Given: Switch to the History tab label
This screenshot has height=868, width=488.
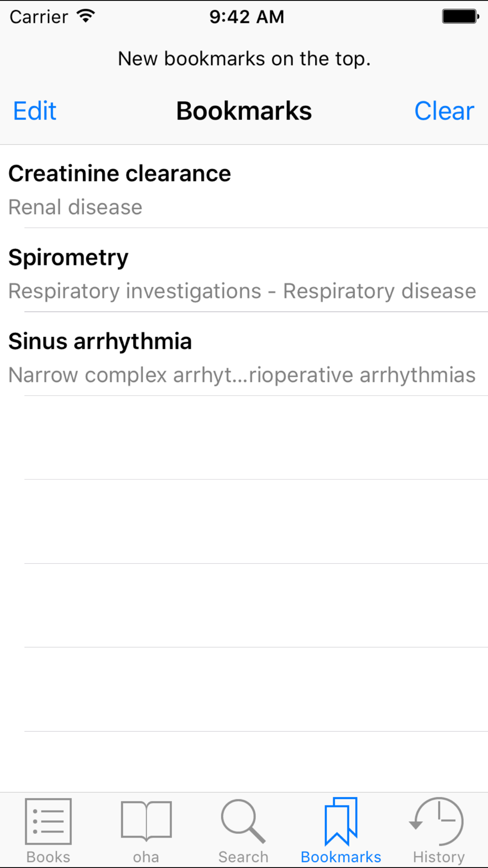Looking at the screenshot, I should click(439, 857).
